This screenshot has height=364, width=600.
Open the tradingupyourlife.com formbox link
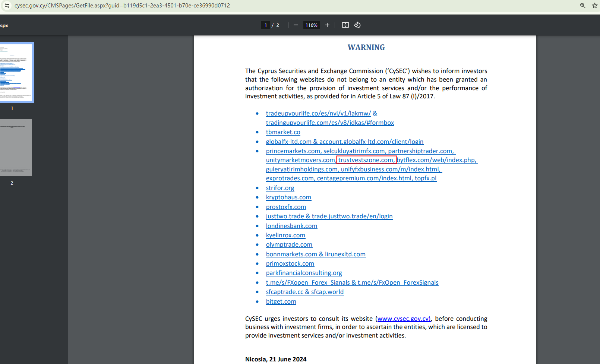330,123
